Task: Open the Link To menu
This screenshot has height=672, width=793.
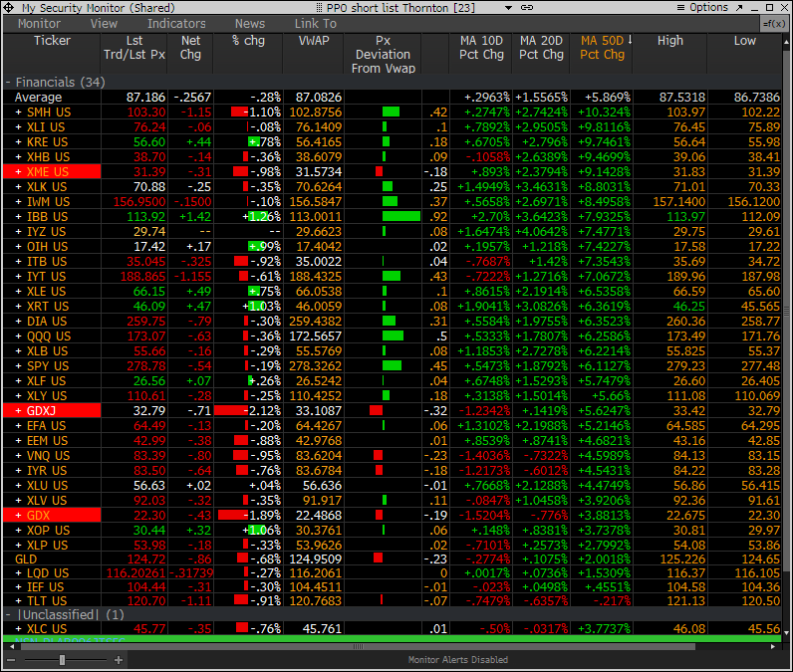Action: 316,24
